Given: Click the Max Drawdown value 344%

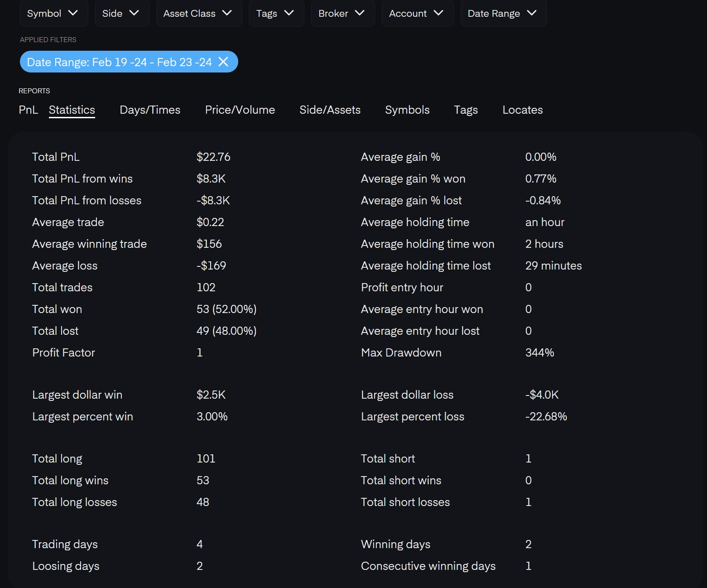Looking at the screenshot, I should click(539, 352).
